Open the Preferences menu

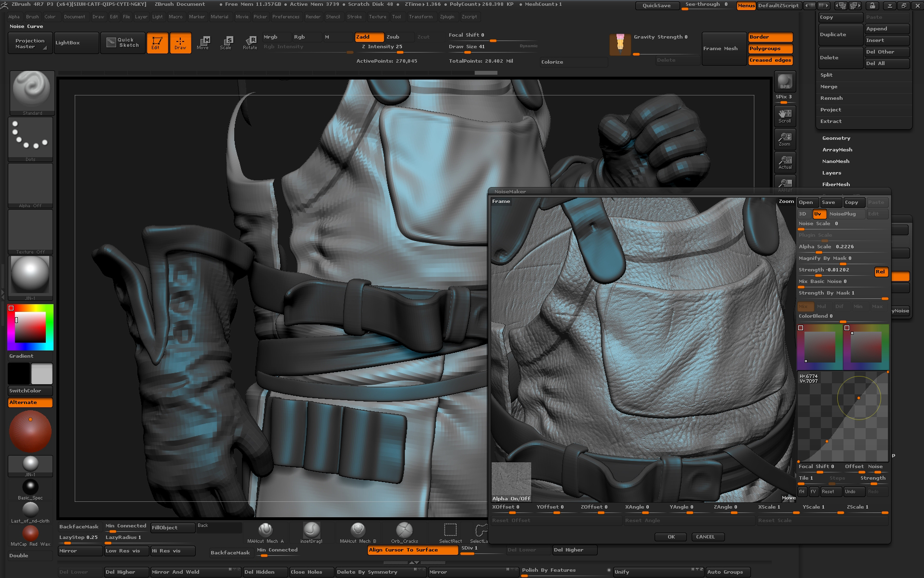(286, 17)
